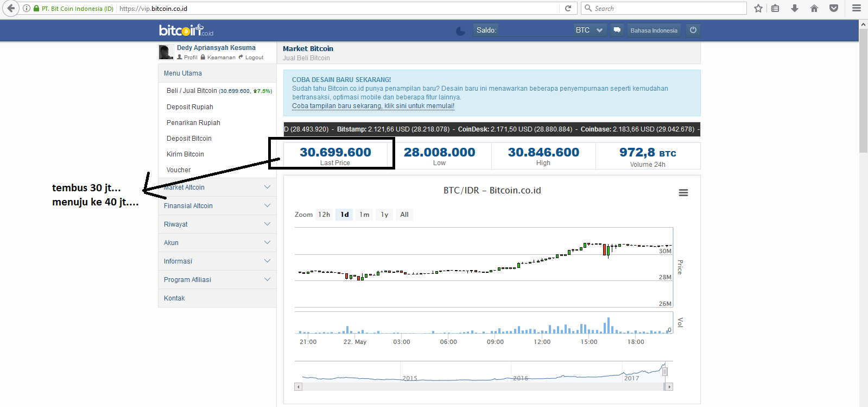Set chart zoom to 1m

[364, 215]
